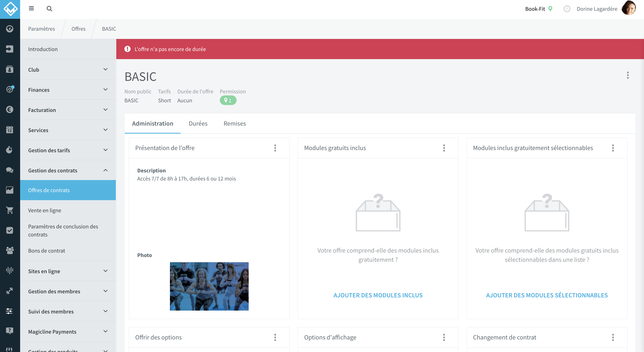
Task: Open the chat bubbles sidebar icon
Action: click(9, 170)
